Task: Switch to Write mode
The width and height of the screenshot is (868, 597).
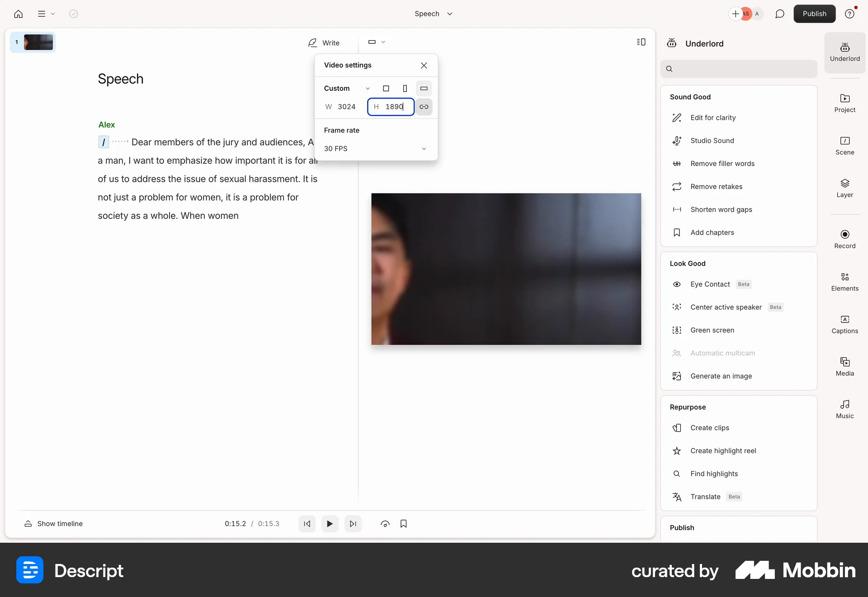Action: click(x=324, y=43)
